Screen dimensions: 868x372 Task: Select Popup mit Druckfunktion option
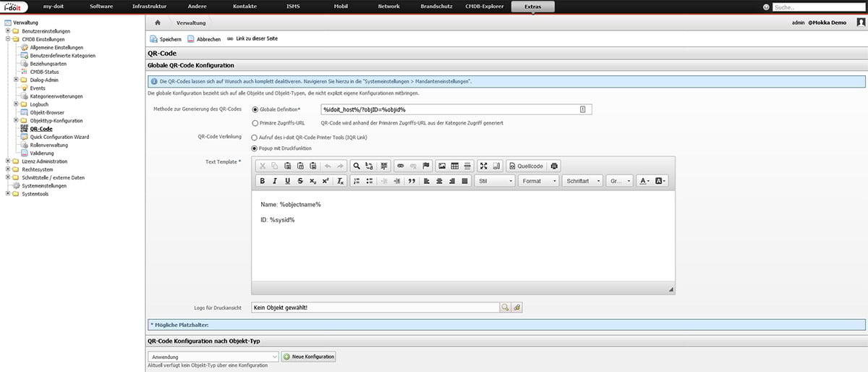click(x=255, y=148)
